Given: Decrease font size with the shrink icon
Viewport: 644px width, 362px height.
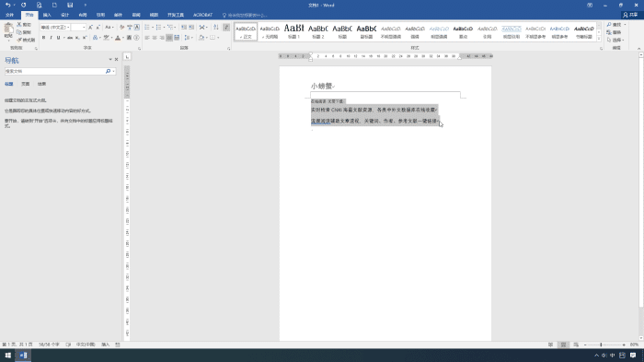Looking at the screenshot, I should point(98,27).
